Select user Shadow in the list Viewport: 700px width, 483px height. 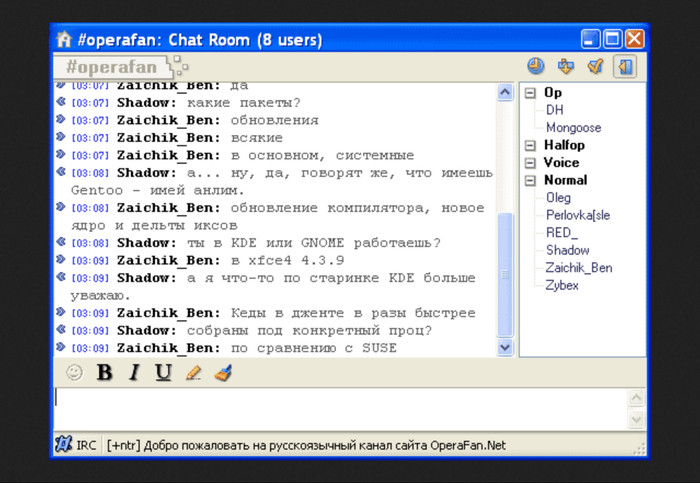(x=567, y=250)
